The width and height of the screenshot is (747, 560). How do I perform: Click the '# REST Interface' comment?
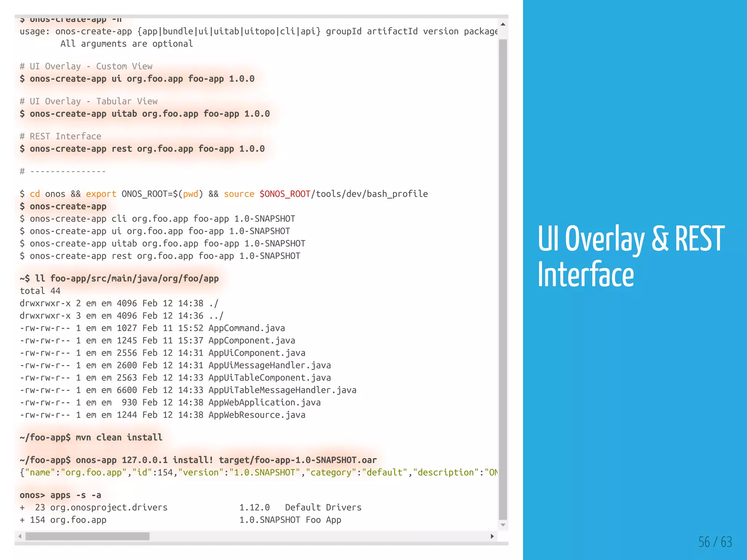click(61, 136)
